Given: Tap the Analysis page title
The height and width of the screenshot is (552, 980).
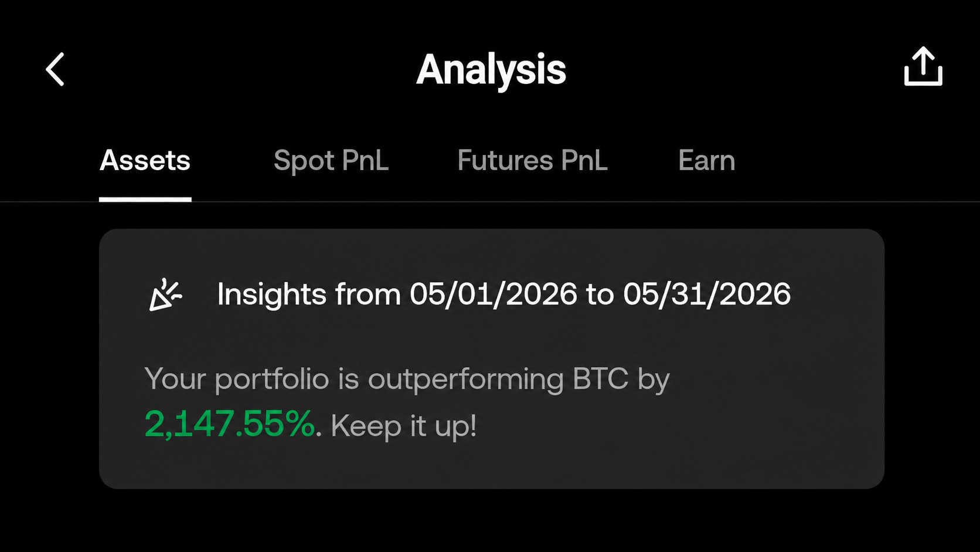Looking at the screenshot, I should 491,70.
